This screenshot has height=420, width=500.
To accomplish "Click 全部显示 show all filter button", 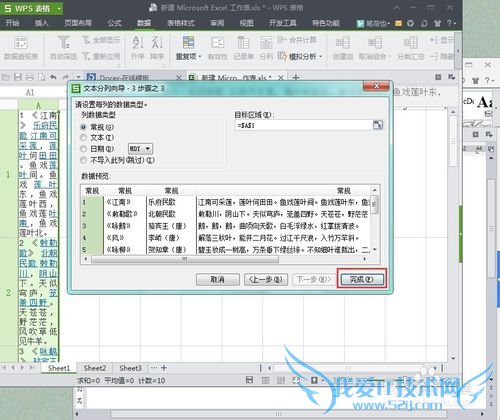I will pos(101,40).
